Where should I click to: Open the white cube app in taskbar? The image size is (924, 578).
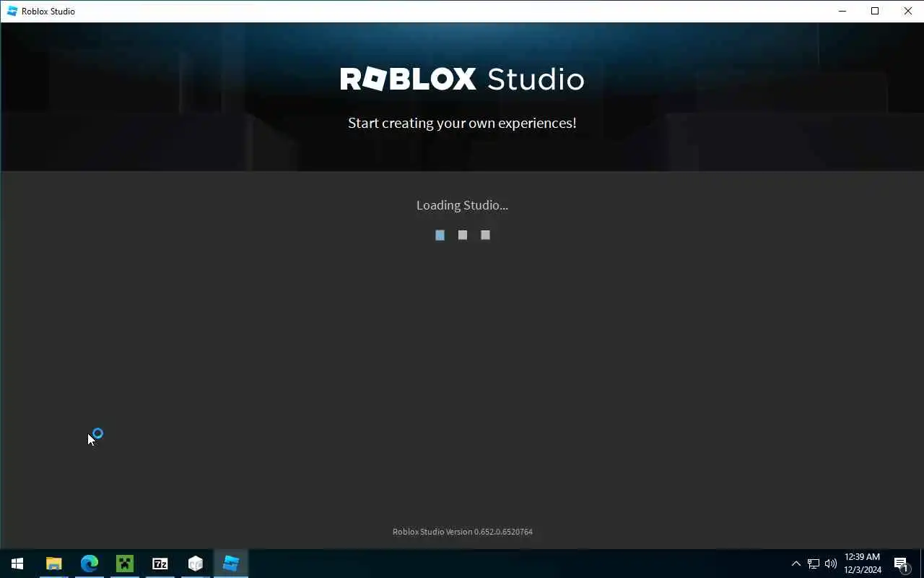pos(195,564)
